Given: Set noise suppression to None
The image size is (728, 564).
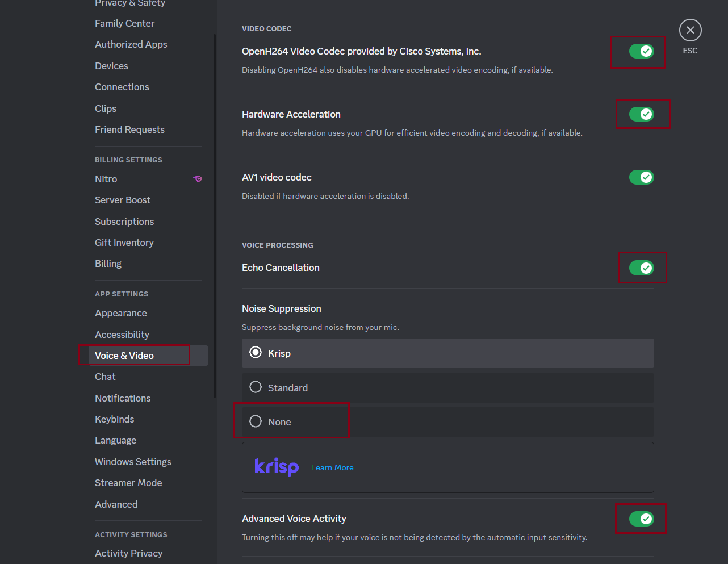Looking at the screenshot, I should (x=256, y=421).
